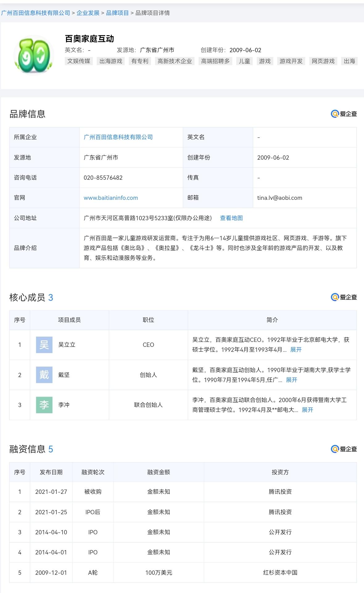Select the 出海 tag
364x593 pixels.
[x=350, y=61]
